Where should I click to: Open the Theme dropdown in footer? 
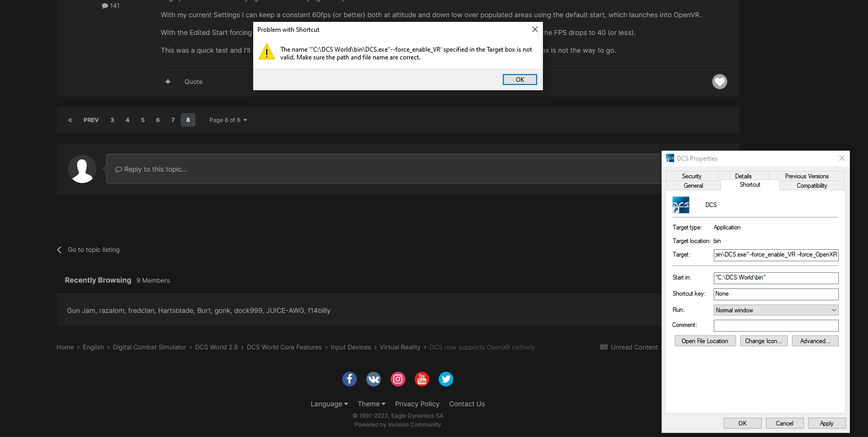[371, 404]
